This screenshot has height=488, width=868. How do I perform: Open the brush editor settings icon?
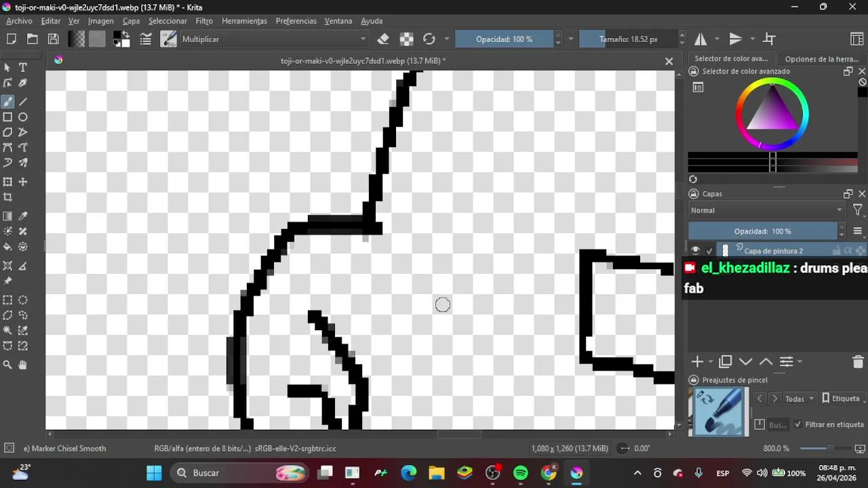pyautogui.click(x=145, y=39)
